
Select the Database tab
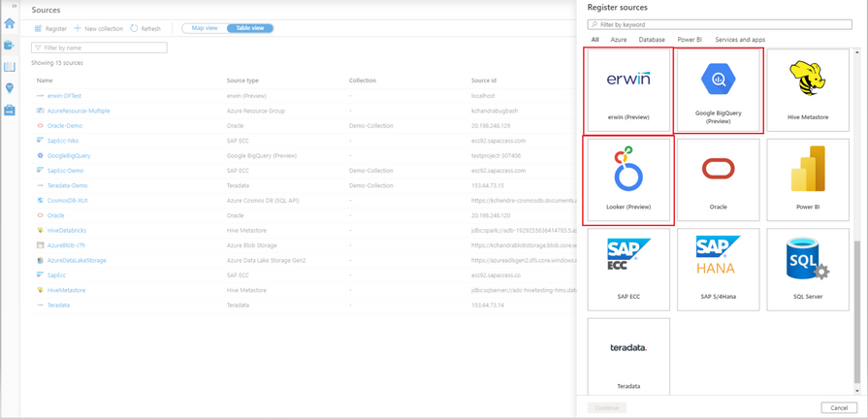(x=652, y=40)
